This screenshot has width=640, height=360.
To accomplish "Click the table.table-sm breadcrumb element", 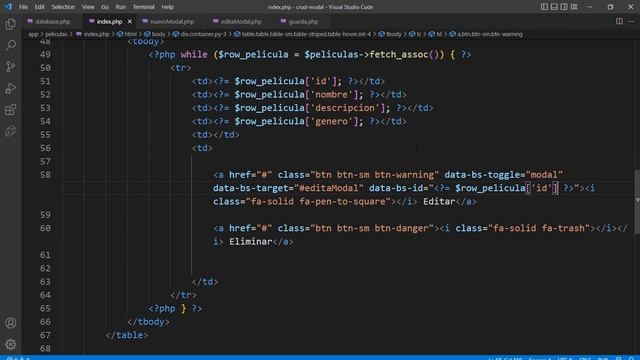I will click(x=306, y=34).
